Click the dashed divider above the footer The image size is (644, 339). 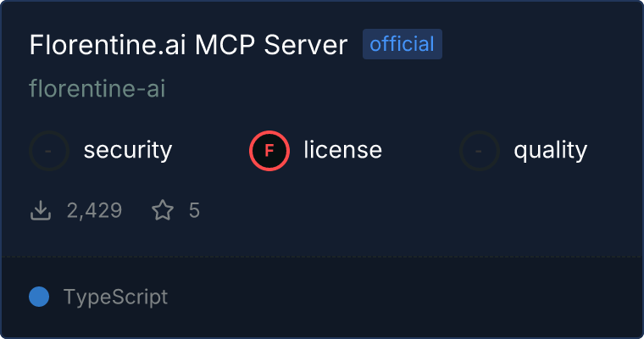coord(322,257)
